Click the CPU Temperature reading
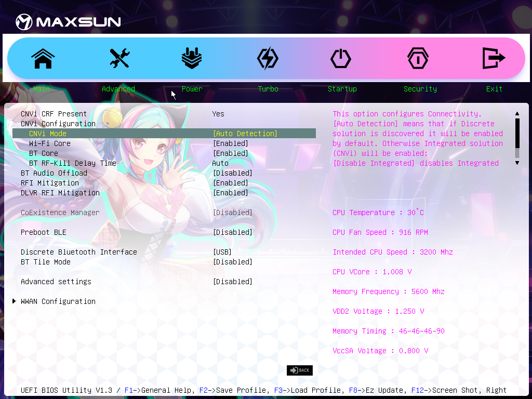532x399 pixels. click(378, 212)
